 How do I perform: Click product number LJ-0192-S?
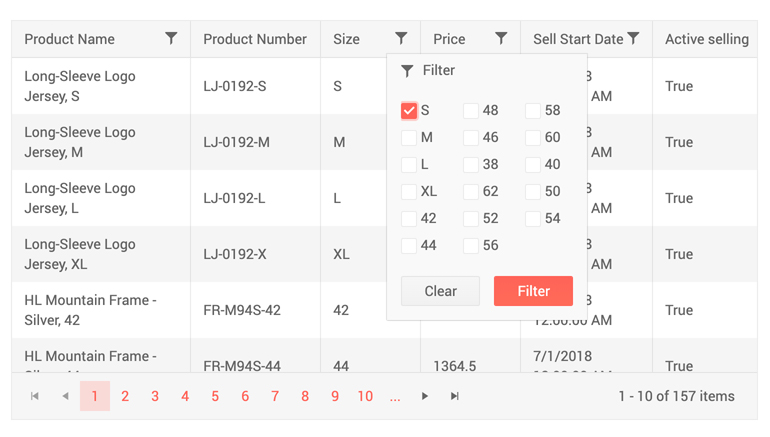(x=235, y=86)
